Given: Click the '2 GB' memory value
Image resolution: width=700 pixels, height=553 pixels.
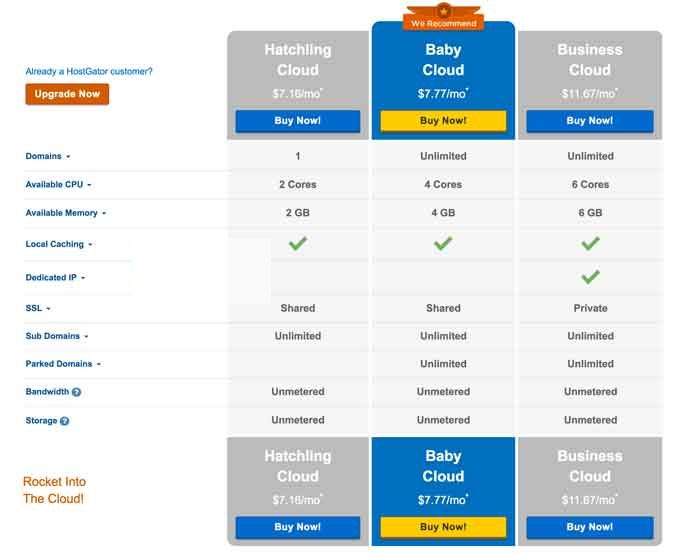Looking at the screenshot, I should coord(298,213).
